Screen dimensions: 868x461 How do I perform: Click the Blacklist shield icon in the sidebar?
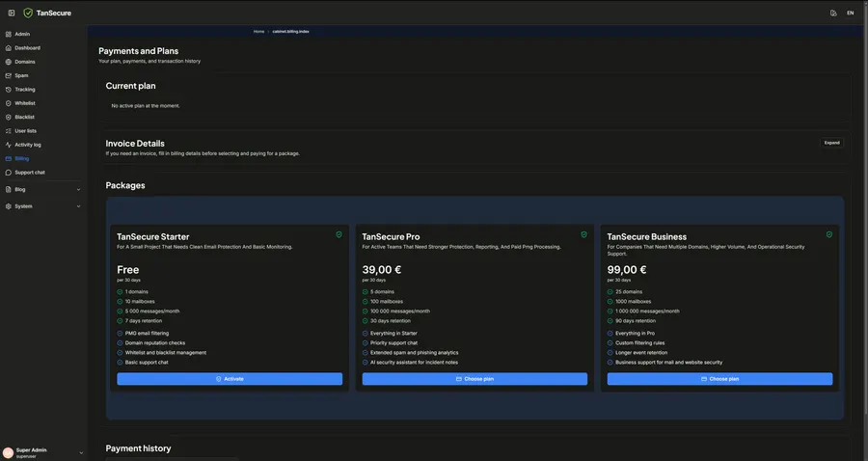tap(9, 118)
